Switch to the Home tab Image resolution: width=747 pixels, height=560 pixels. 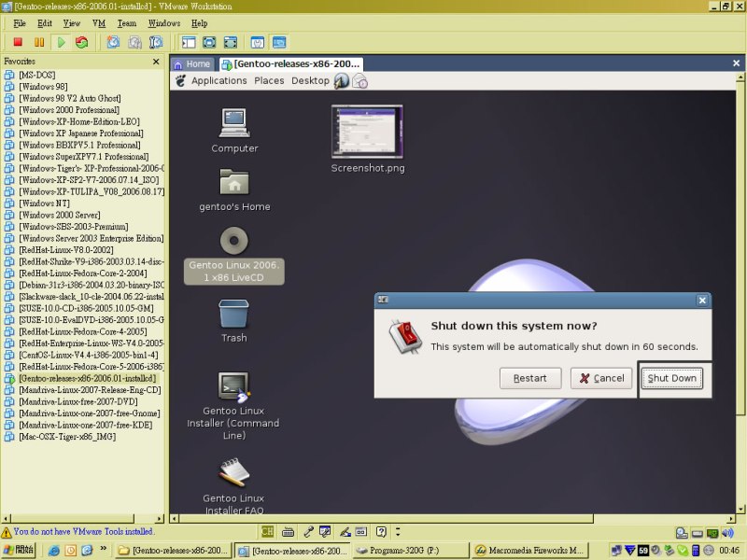click(x=192, y=63)
